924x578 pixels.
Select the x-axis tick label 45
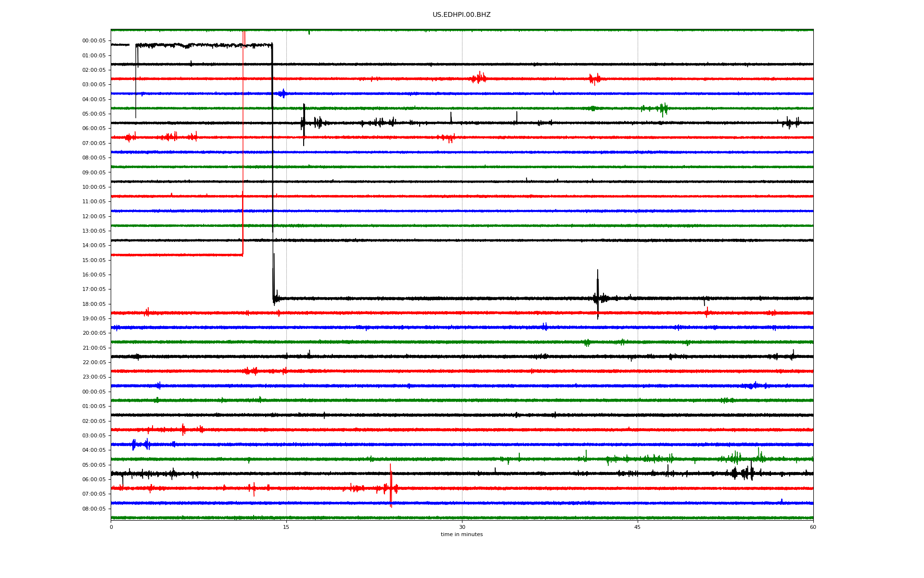638,527
